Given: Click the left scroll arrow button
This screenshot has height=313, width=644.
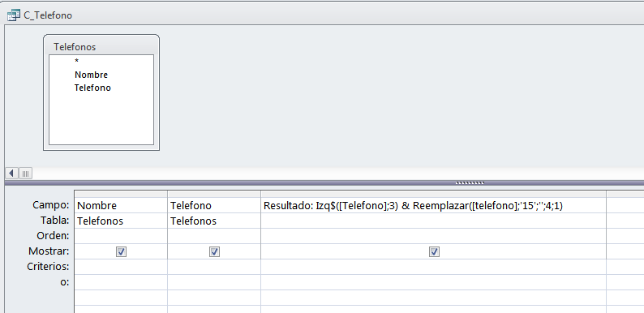Looking at the screenshot, I should point(11,174).
